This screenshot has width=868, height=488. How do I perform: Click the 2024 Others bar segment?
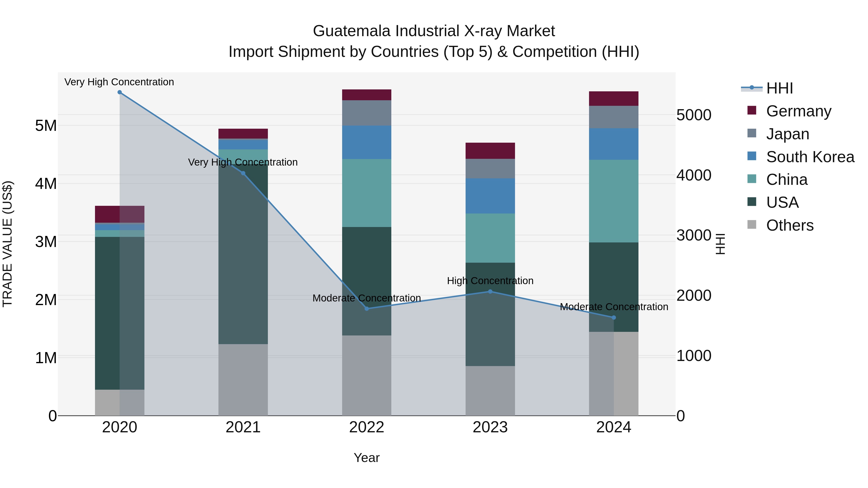[614, 374]
